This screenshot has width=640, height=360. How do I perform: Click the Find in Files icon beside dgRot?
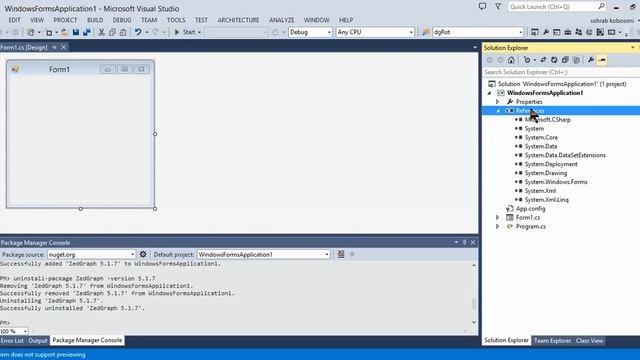(426, 32)
